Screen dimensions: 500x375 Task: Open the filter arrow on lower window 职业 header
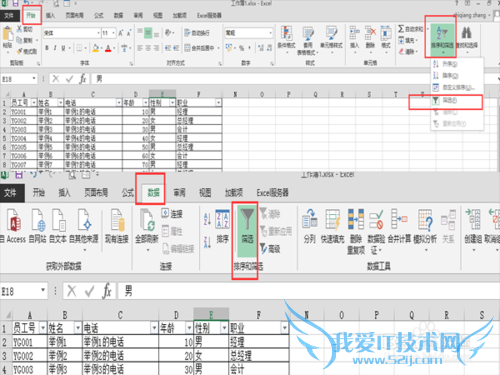click(285, 328)
